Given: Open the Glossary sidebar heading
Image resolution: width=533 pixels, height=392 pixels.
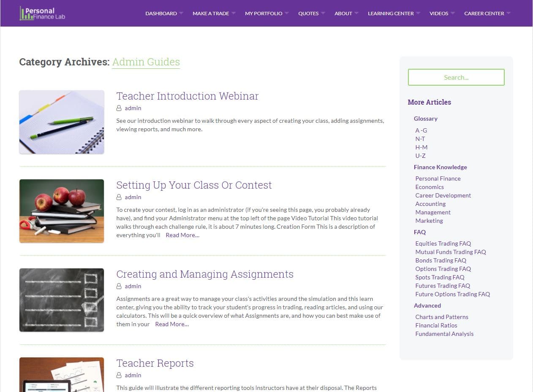Looking at the screenshot, I should point(426,119).
